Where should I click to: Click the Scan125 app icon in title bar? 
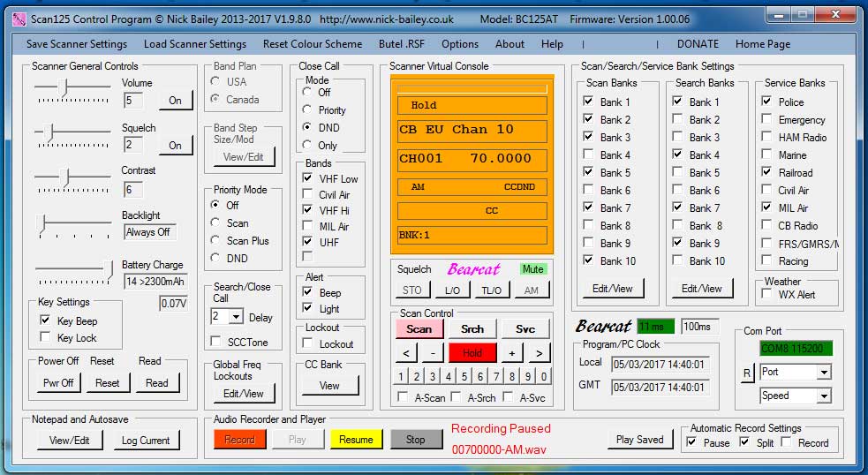click(19, 19)
